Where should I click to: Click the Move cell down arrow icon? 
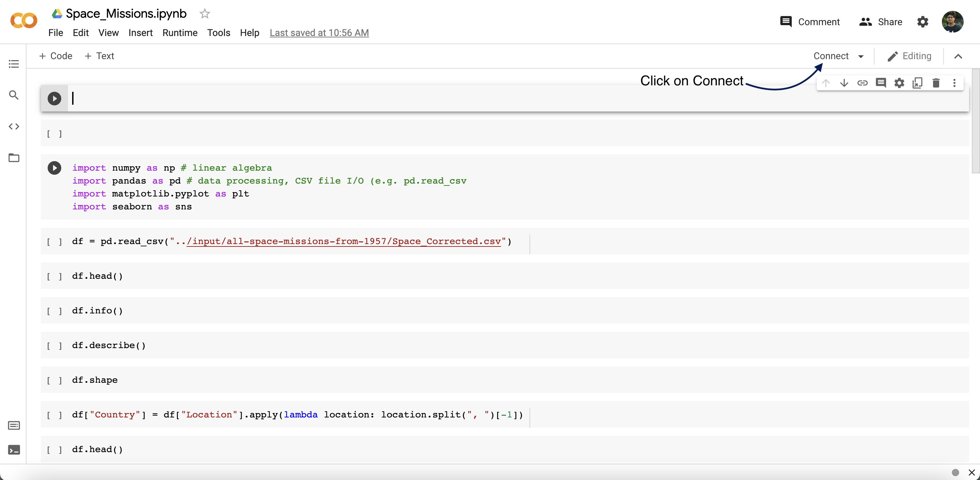tap(844, 84)
